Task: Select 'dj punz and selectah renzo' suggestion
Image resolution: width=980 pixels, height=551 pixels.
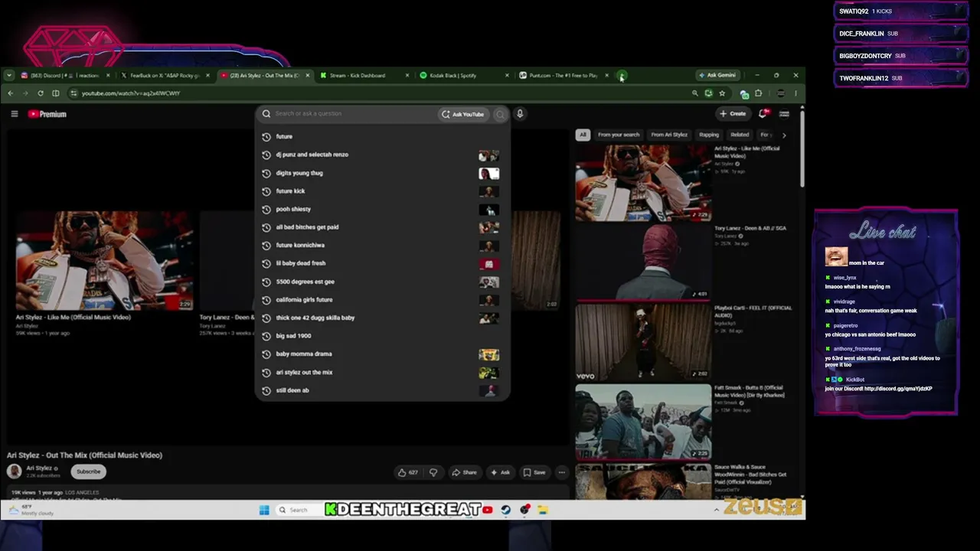Action: point(382,155)
